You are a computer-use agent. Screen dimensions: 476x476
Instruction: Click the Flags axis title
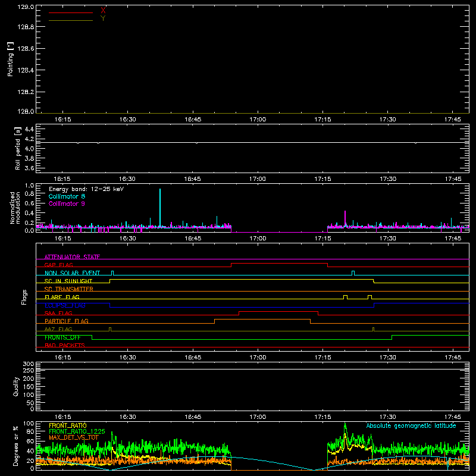[x=24, y=297]
